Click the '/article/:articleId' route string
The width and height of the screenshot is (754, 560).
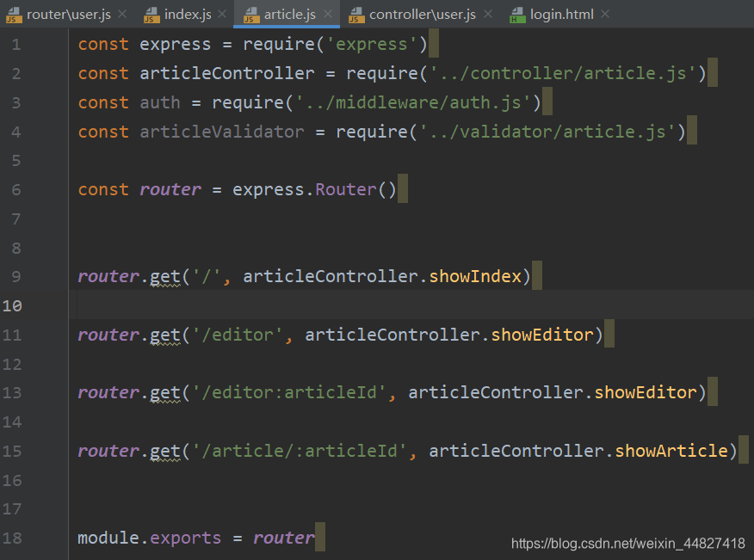[x=300, y=451]
